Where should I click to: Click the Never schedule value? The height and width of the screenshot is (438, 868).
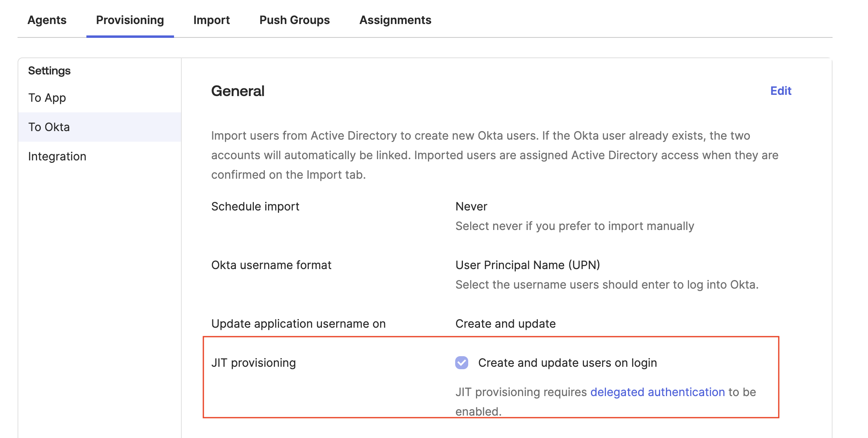471,206
